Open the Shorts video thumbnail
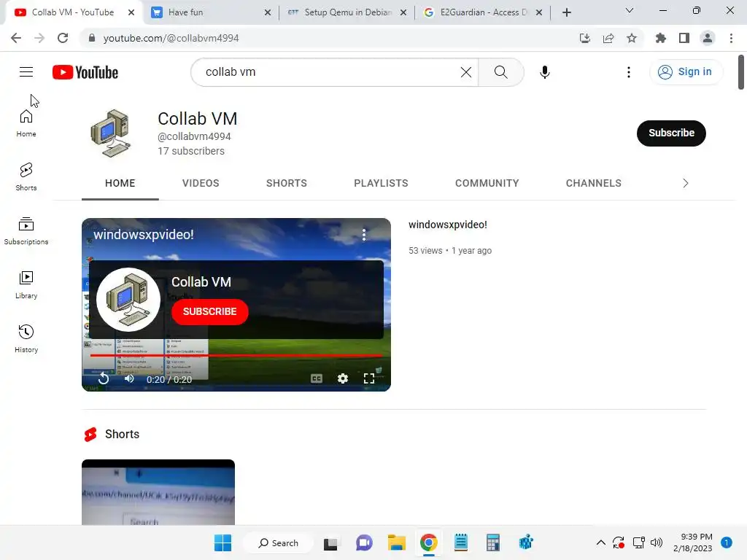This screenshot has width=747, height=560. pyautogui.click(x=158, y=492)
